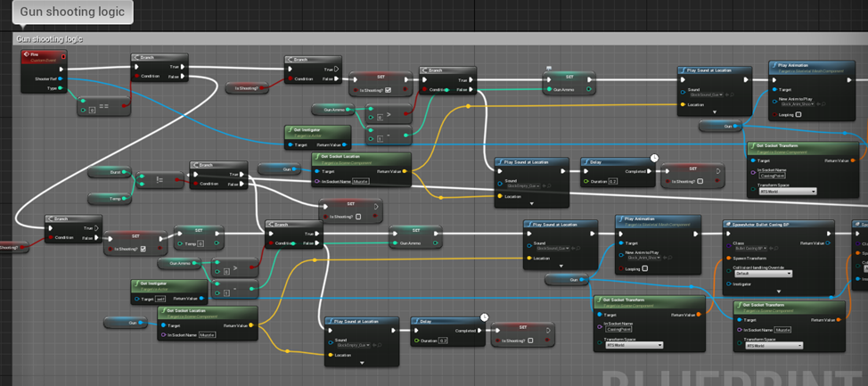Click Return Value pin of Muzzle Get Socket Transform
The image size is (868, 386).
tap(839, 319)
